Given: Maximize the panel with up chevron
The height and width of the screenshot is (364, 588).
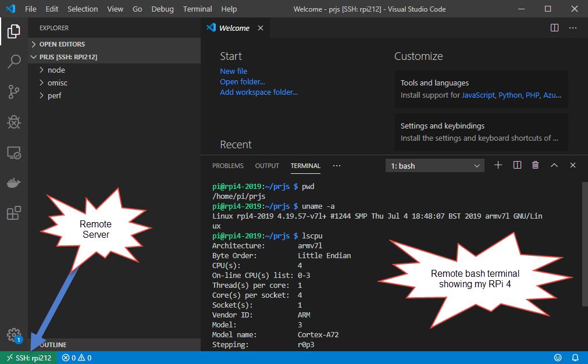Looking at the screenshot, I should pos(554,165).
